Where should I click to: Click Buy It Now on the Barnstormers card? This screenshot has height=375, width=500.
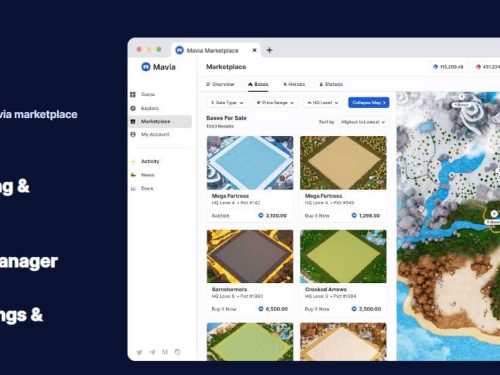(224, 309)
